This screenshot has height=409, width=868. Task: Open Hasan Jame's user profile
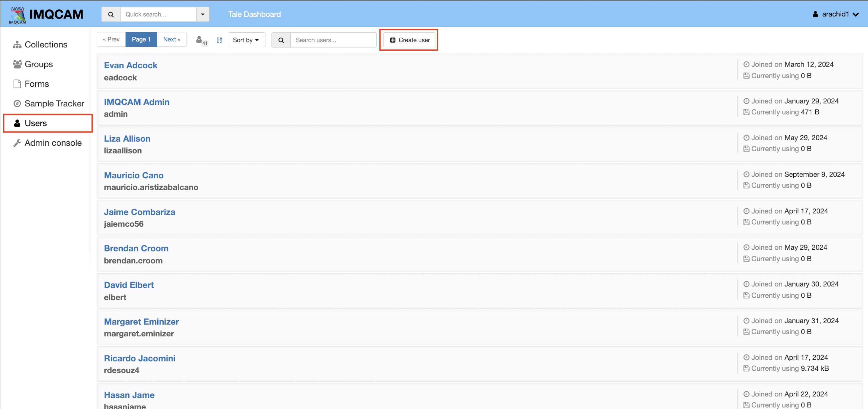(129, 395)
